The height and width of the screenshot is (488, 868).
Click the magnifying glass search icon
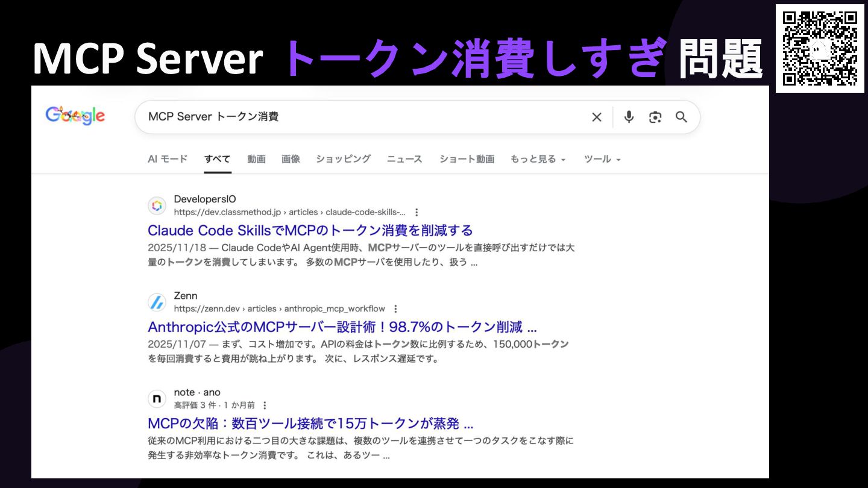coord(681,117)
